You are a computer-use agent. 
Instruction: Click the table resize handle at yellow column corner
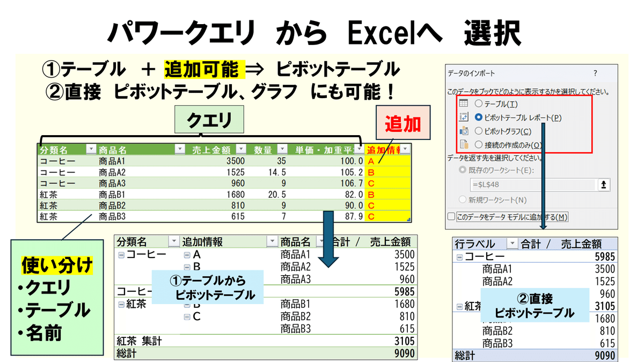tap(409, 220)
